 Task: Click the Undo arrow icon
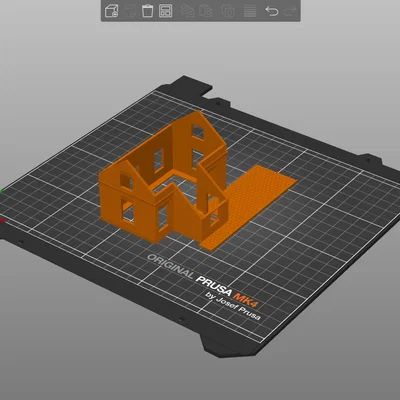[x=272, y=11]
